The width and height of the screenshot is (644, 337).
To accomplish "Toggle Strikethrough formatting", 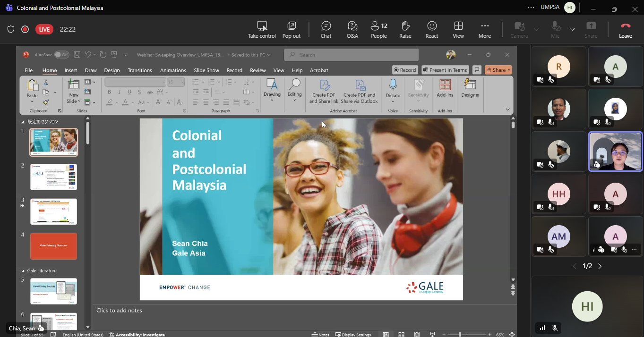I will click(149, 92).
